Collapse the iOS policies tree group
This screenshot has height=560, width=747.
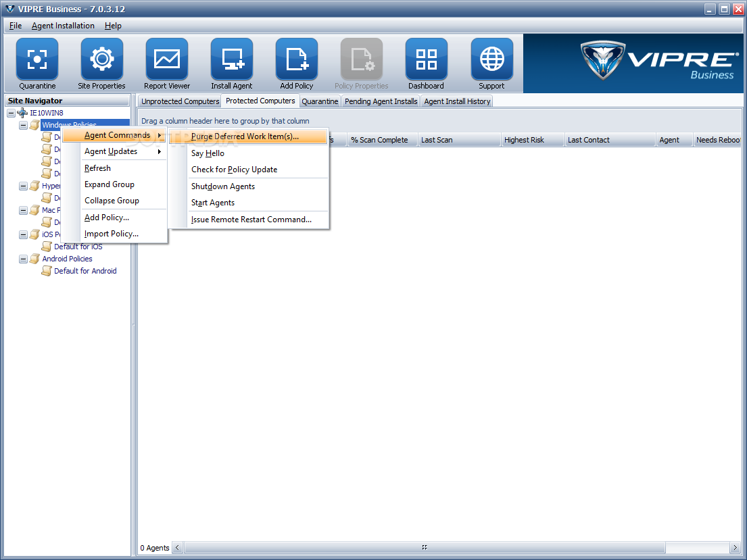[x=23, y=235]
